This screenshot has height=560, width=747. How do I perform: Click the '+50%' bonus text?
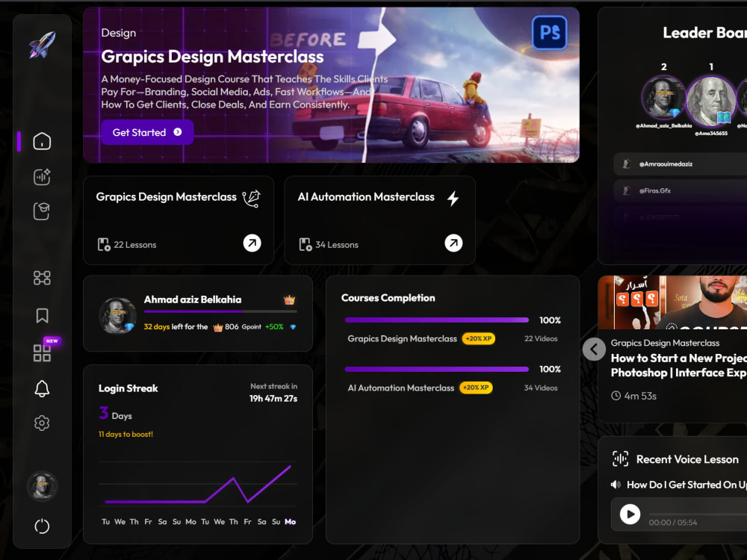(274, 327)
